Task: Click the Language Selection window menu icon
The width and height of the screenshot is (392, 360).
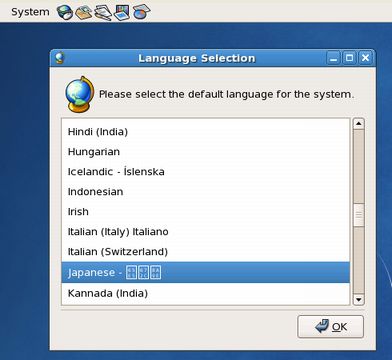Action: coord(60,58)
